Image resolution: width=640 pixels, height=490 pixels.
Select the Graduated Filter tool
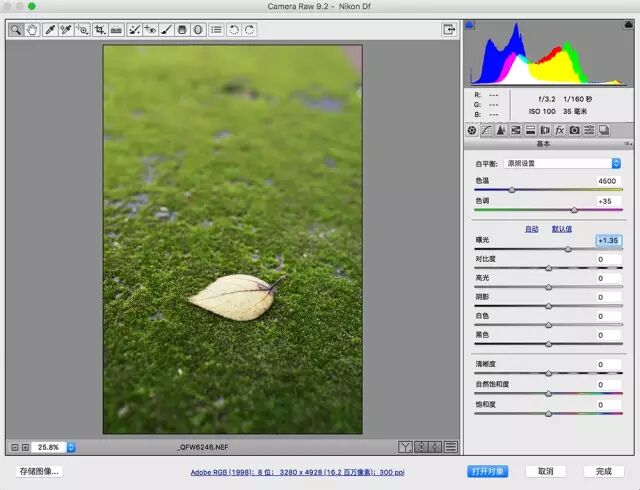(x=182, y=30)
